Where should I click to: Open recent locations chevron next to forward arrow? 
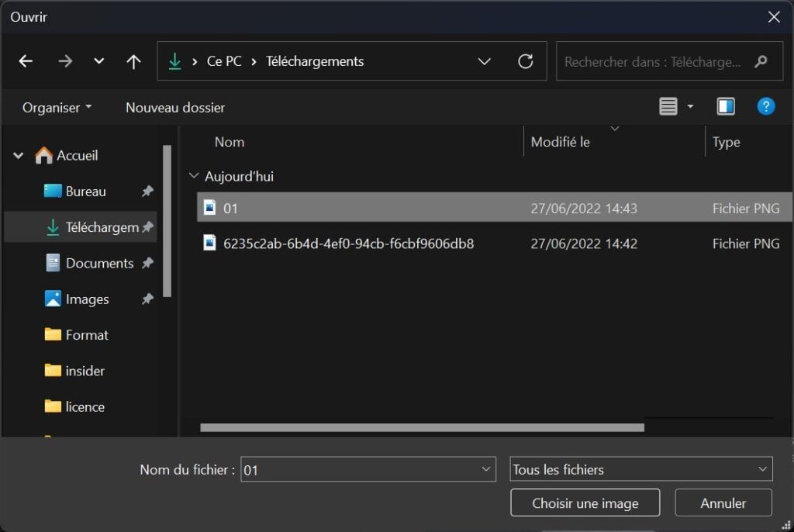(98, 61)
